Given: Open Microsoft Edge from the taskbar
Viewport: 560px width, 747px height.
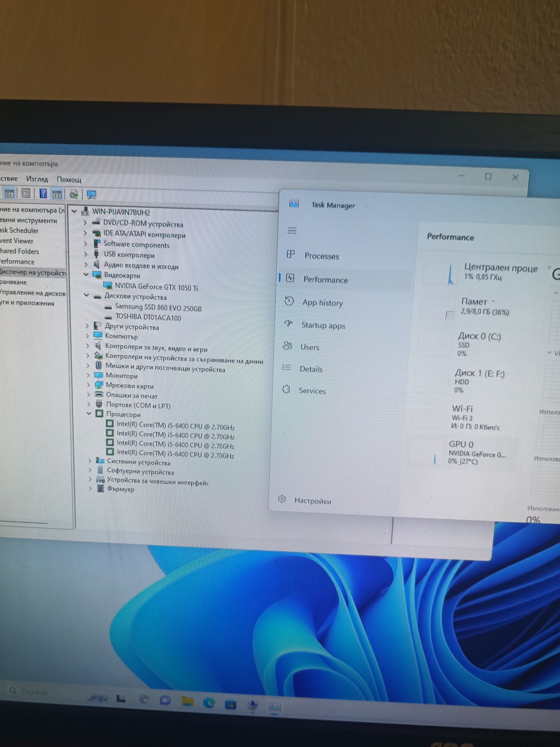Looking at the screenshot, I should tap(209, 703).
